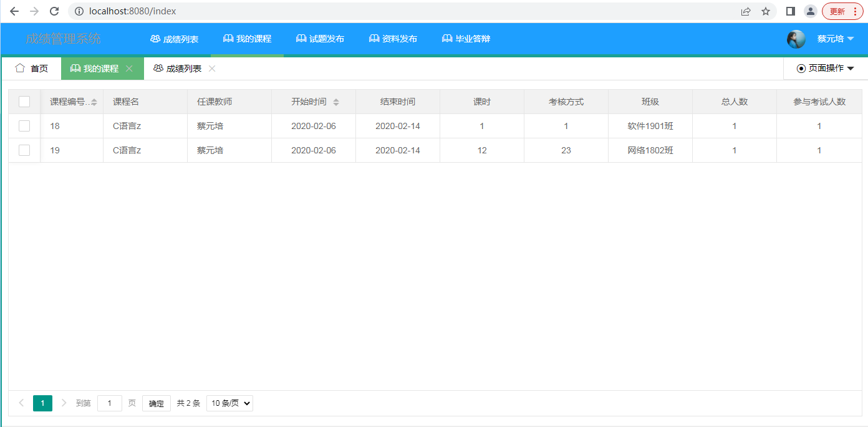The height and width of the screenshot is (427, 868).
Task: Click the share page icon in address bar
Action: [x=746, y=11]
